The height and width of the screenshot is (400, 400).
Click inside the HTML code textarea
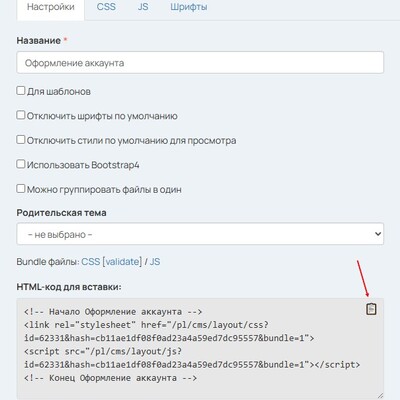[x=200, y=349]
